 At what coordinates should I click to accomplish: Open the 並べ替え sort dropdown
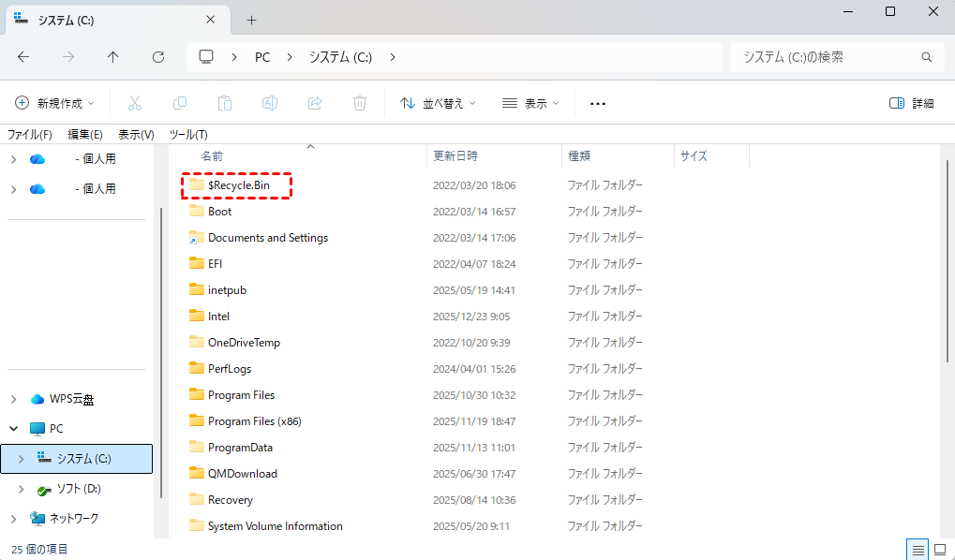click(x=438, y=103)
